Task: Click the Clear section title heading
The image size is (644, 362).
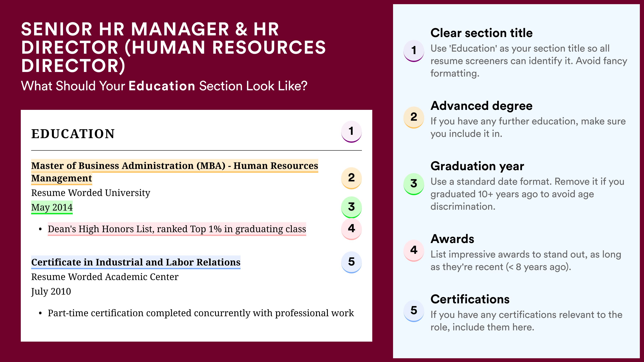Action: [482, 33]
